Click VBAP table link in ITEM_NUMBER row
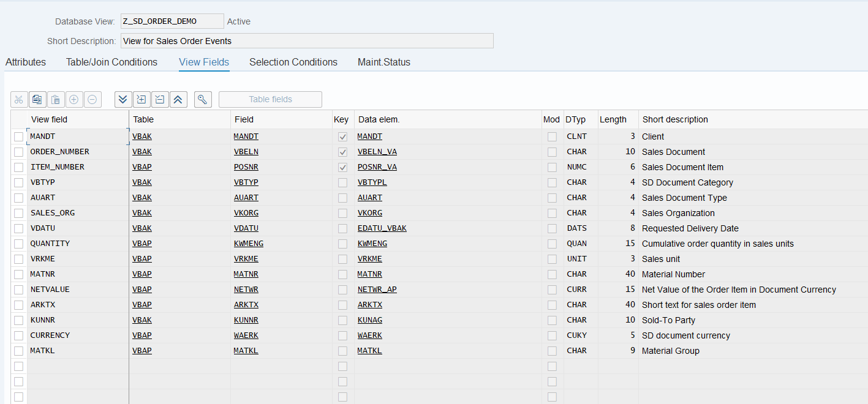This screenshot has height=404, width=868. tap(142, 167)
